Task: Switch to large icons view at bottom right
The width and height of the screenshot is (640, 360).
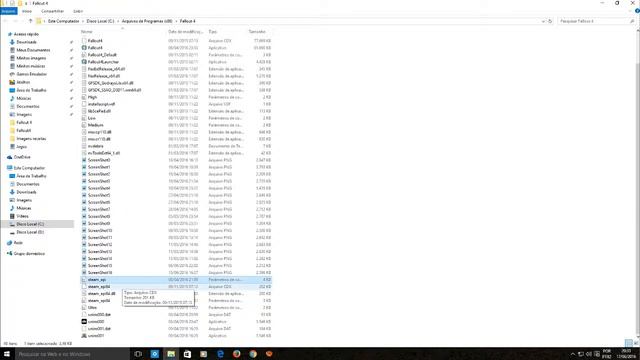Action: [x=636, y=343]
